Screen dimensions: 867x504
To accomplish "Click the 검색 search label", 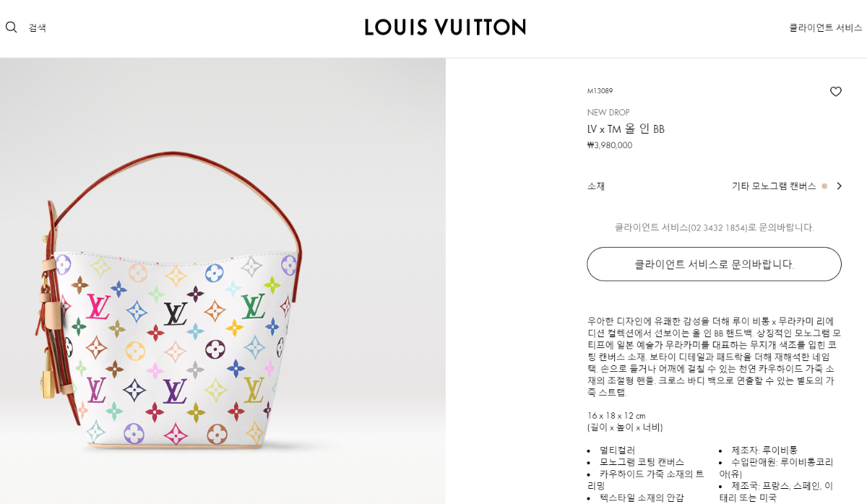I will (x=37, y=27).
